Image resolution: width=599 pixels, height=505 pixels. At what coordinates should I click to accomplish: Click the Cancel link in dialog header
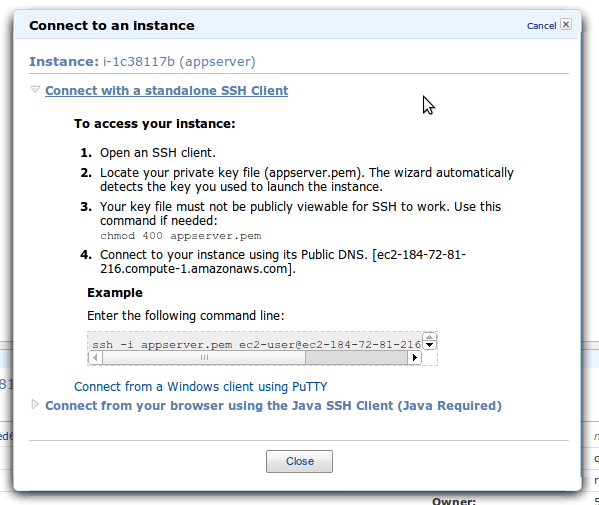[541, 26]
